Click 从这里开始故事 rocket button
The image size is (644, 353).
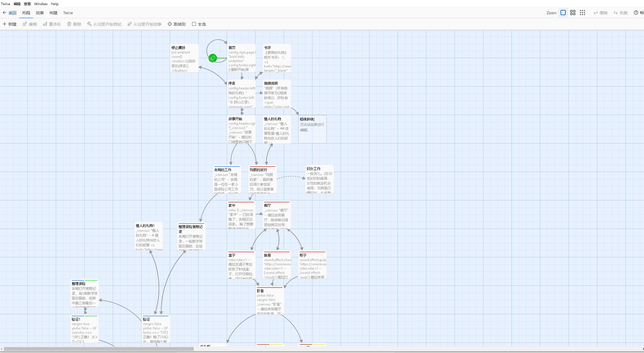(144, 24)
